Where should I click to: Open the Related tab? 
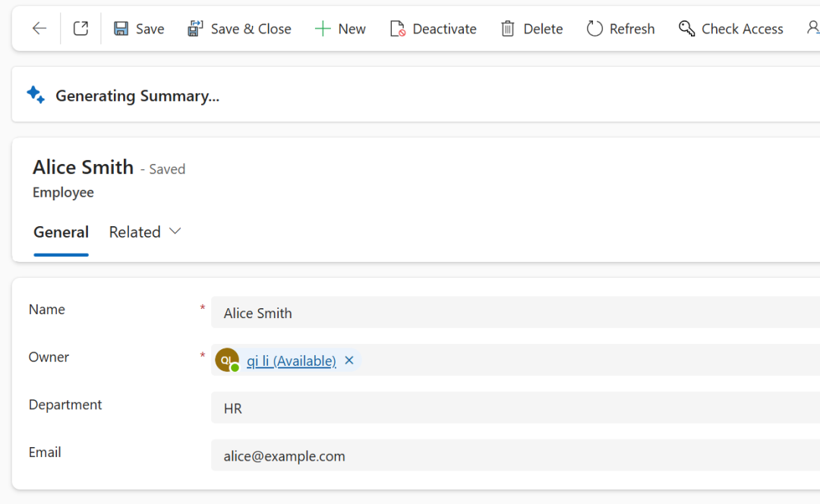pyautogui.click(x=134, y=232)
